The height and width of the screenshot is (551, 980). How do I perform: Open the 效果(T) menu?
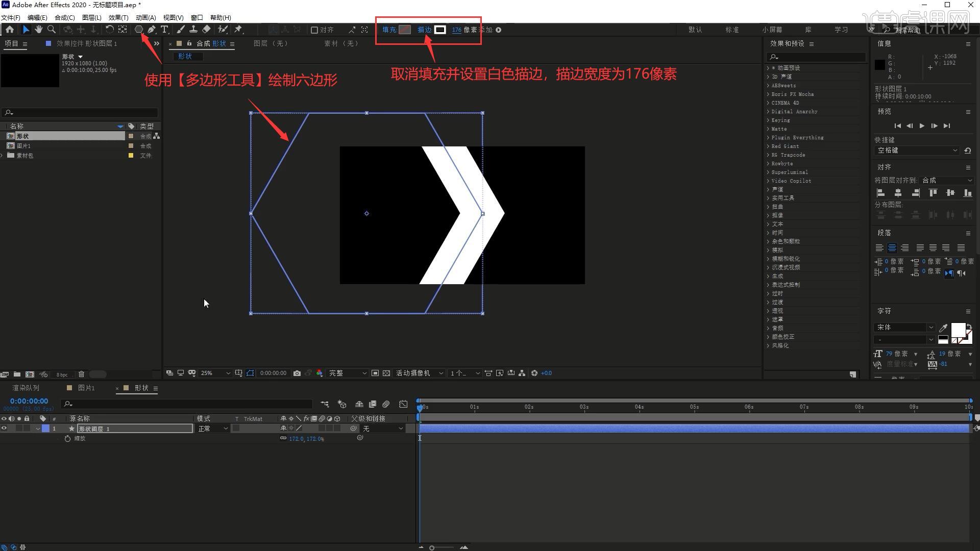[x=118, y=17]
